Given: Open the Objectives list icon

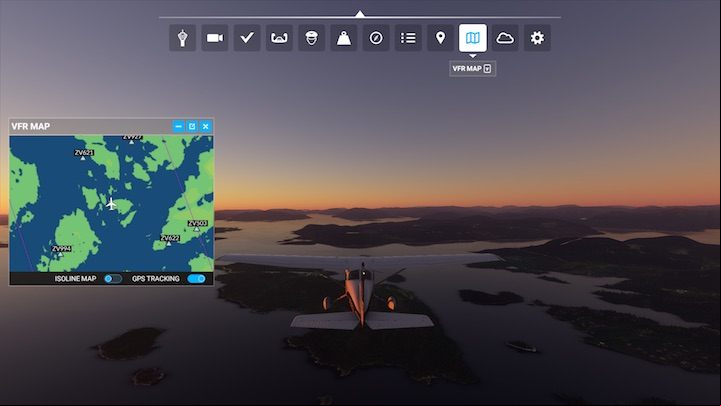Looking at the screenshot, I should tap(408, 38).
